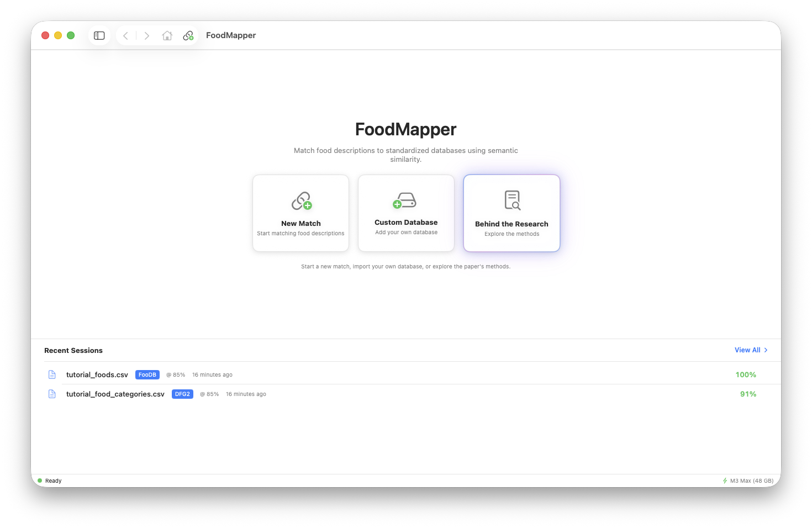Expand recent sessions via the View All chevron
Image resolution: width=812 pixels, height=528 pixels.
(766, 350)
